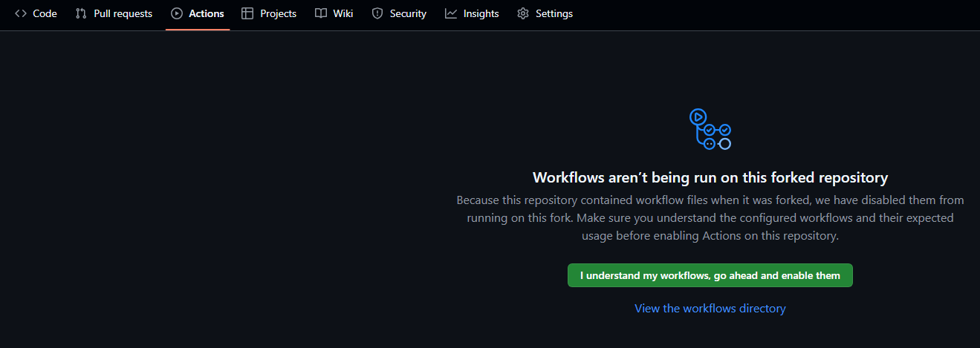Viewport: 980px width, 348px height.
Task: Go to the Projects tab label
Action: [278, 13]
